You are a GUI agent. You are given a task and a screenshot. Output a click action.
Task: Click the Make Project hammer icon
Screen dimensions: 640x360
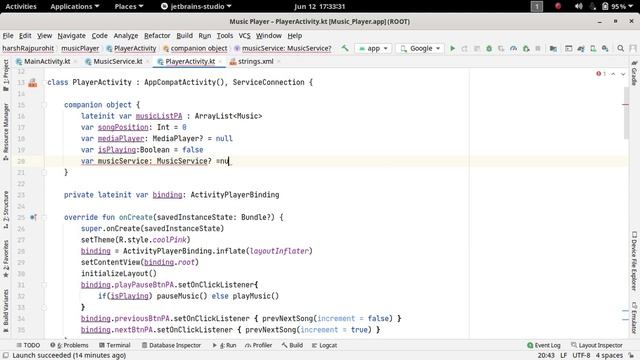click(345, 48)
